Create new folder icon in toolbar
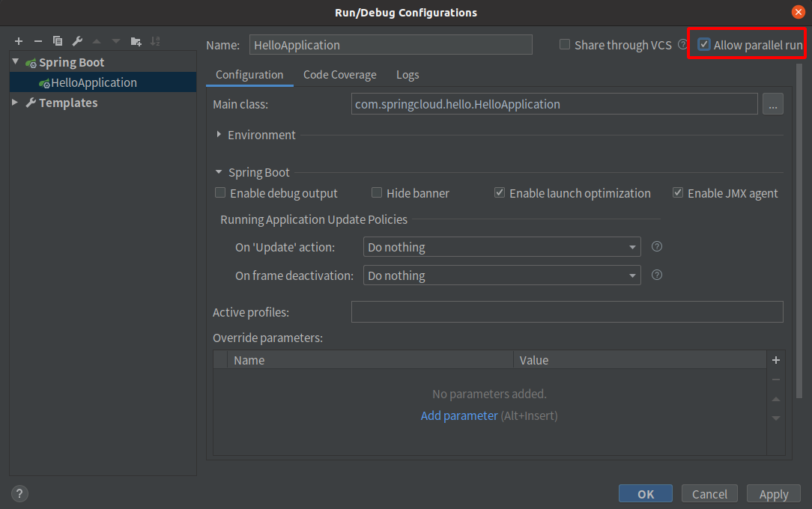 (x=136, y=41)
